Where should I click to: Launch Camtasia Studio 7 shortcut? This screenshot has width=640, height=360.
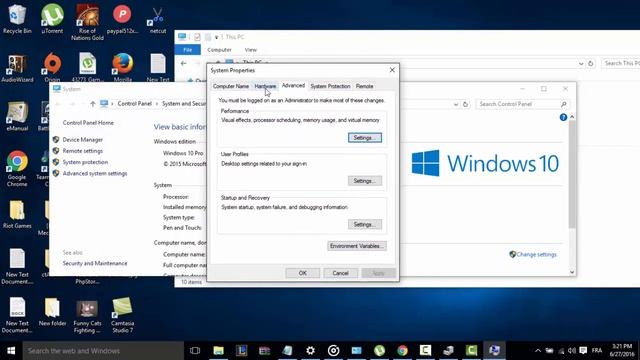point(122,315)
